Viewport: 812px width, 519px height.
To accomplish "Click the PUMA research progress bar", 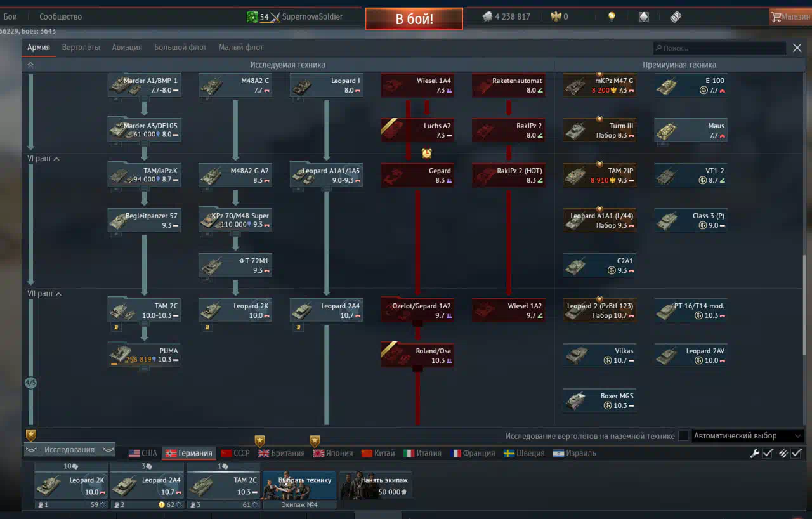I will (114, 364).
